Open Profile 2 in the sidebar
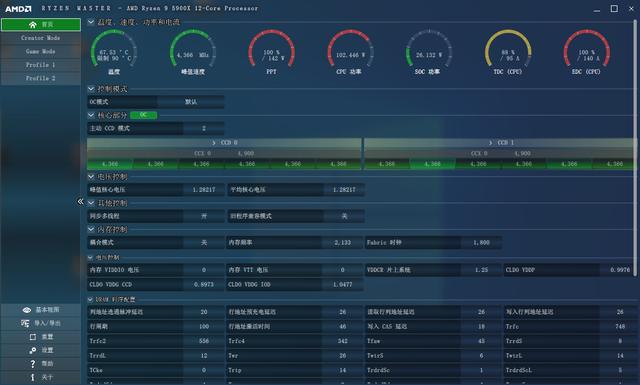Screen dimensions: 640x385 [x=41, y=78]
